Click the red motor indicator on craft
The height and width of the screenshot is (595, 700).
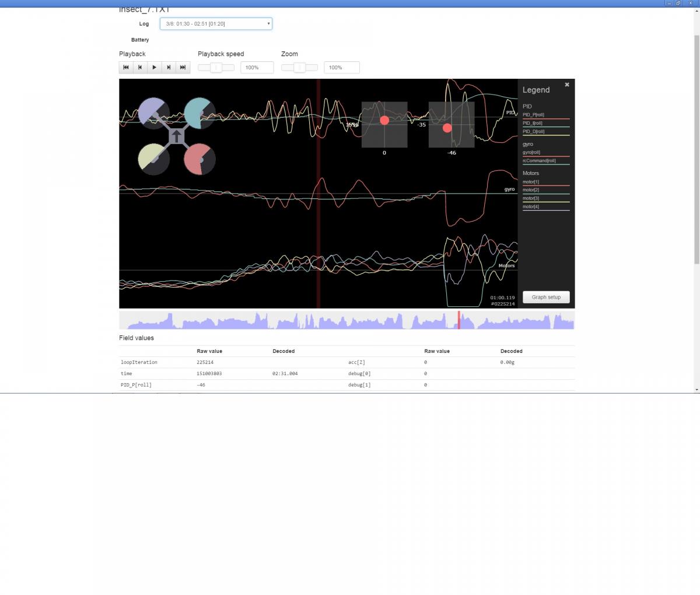click(x=199, y=159)
